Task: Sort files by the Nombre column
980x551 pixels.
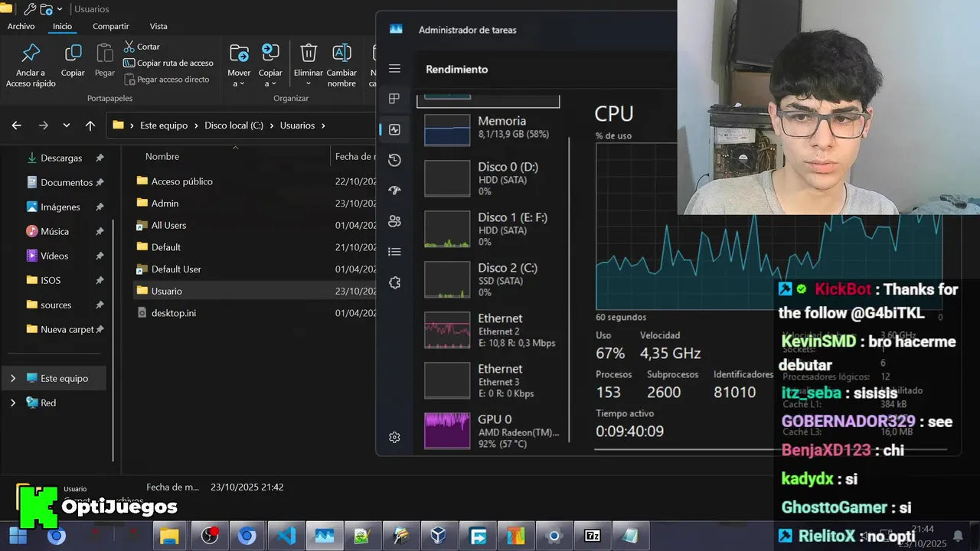Action: [x=162, y=156]
